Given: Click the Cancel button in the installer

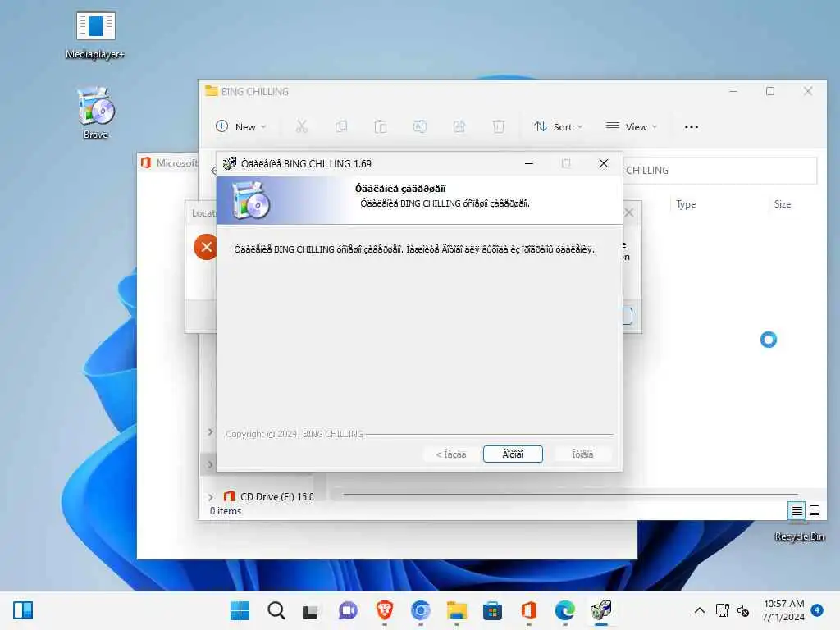Looking at the screenshot, I should click(582, 454).
